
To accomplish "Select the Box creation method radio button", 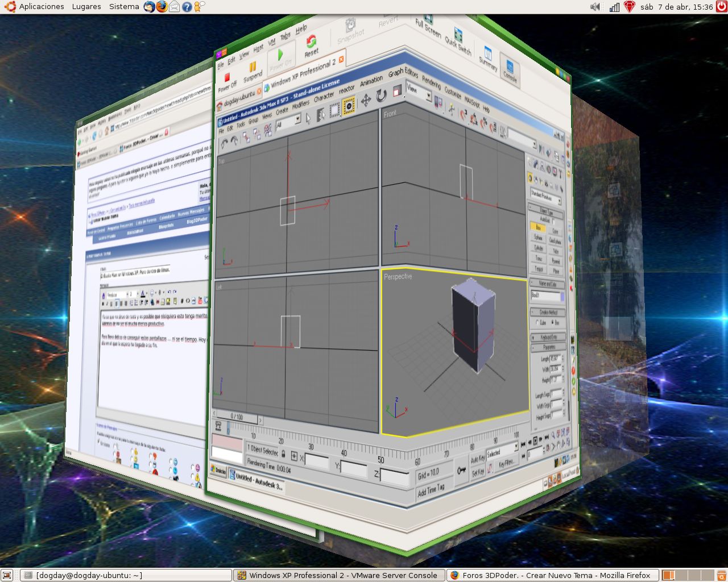I will click(552, 322).
